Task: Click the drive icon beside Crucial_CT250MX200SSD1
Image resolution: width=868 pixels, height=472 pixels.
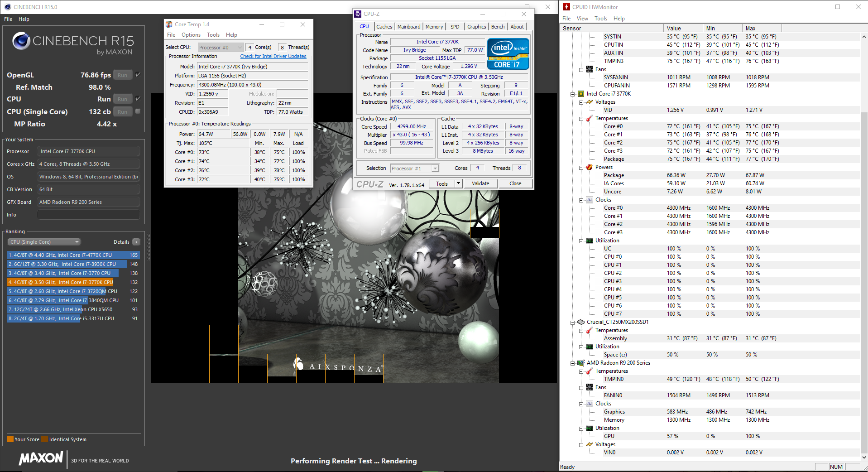Action: pyautogui.click(x=581, y=322)
